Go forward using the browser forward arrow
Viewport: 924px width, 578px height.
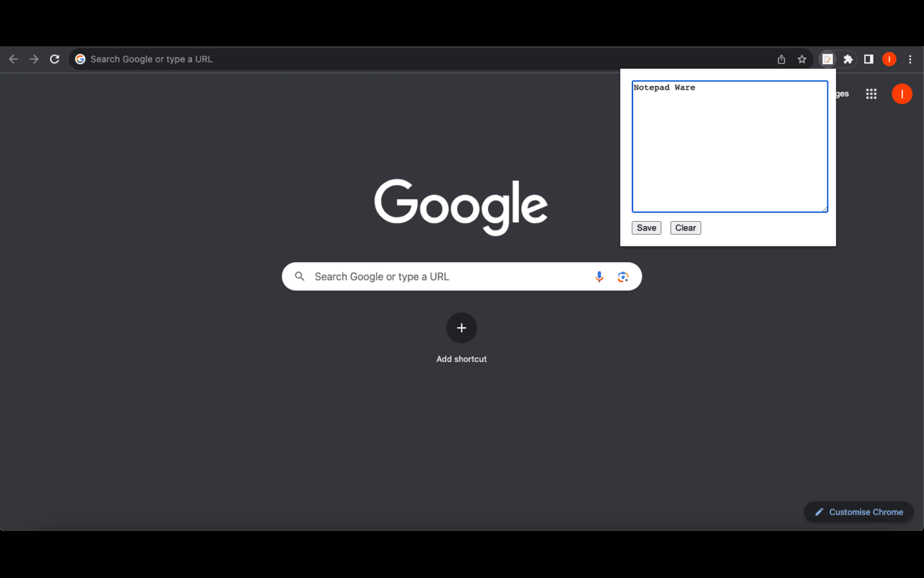point(34,59)
